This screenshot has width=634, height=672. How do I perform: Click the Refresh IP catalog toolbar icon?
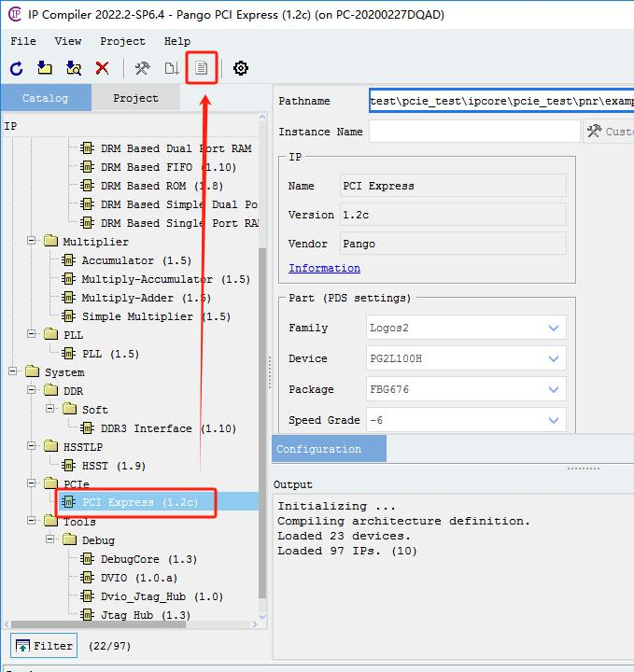pyautogui.click(x=16, y=68)
